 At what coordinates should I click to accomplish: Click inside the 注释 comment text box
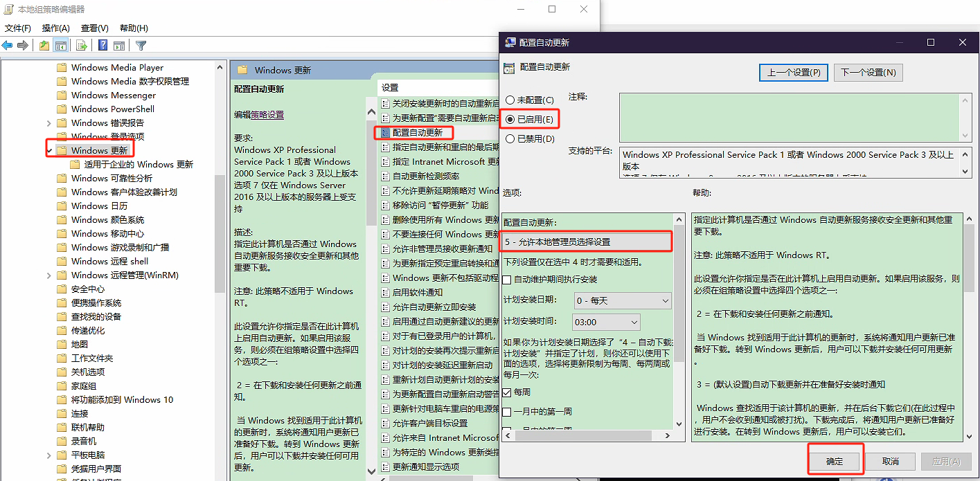pos(790,118)
